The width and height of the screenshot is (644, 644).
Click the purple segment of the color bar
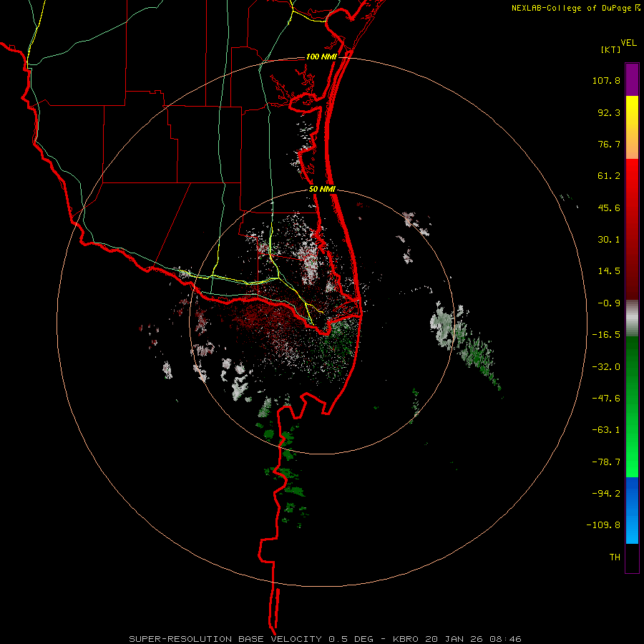click(x=632, y=79)
